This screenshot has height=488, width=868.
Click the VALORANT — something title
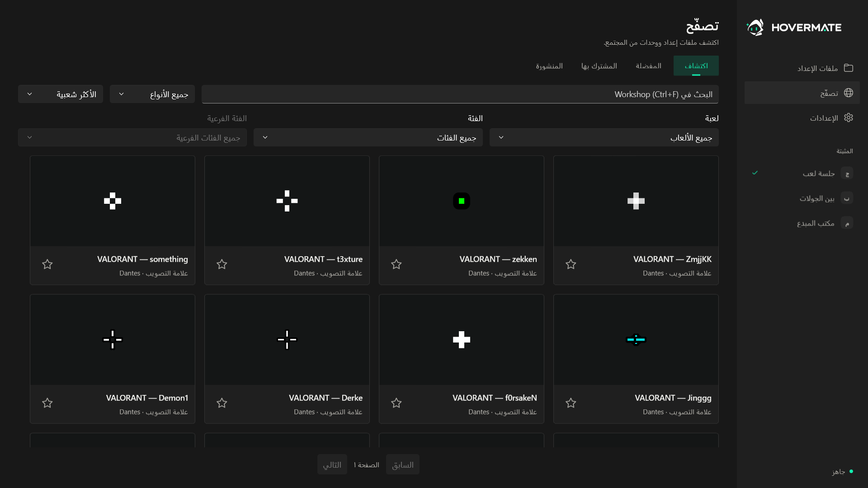(142, 259)
